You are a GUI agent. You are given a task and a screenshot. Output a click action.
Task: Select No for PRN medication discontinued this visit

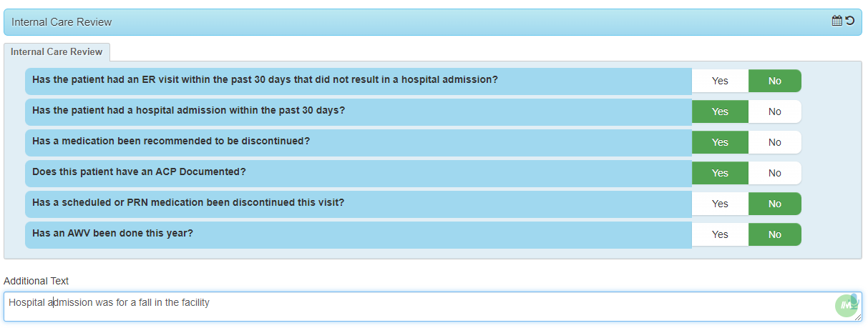[775, 204]
